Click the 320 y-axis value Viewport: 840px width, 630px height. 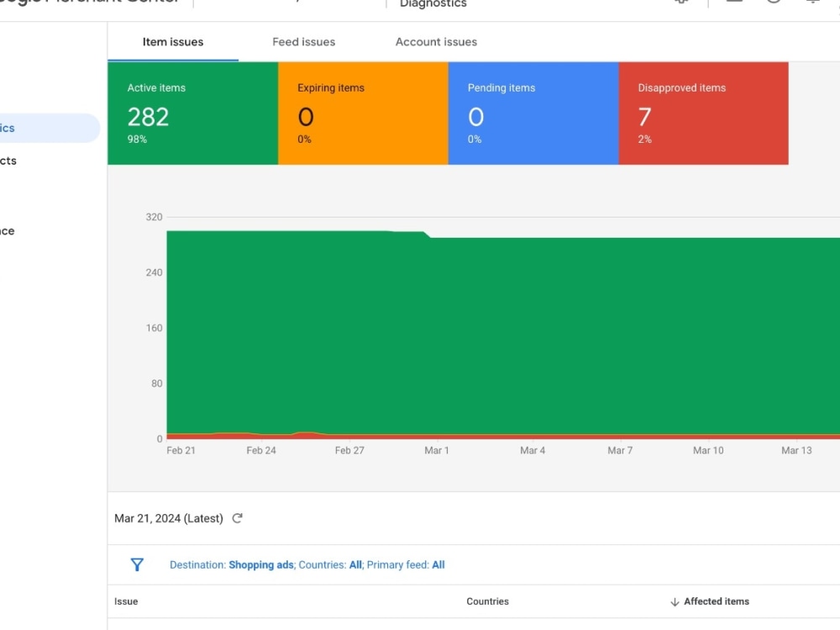coord(154,217)
